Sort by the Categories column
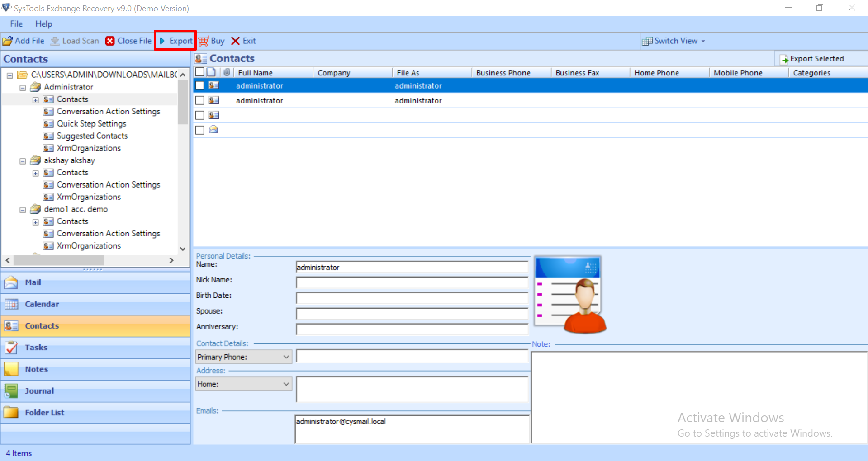Viewport: 868px width, 461px height. (828, 73)
